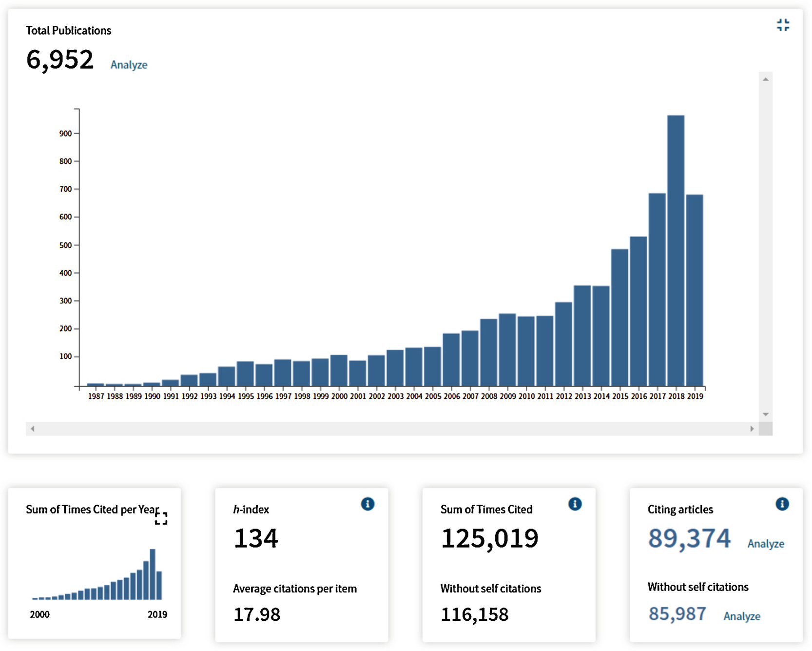Click the x-axis label 1987
The height and width of the screenshot is (651, 812).
click(x=96, y=396)
